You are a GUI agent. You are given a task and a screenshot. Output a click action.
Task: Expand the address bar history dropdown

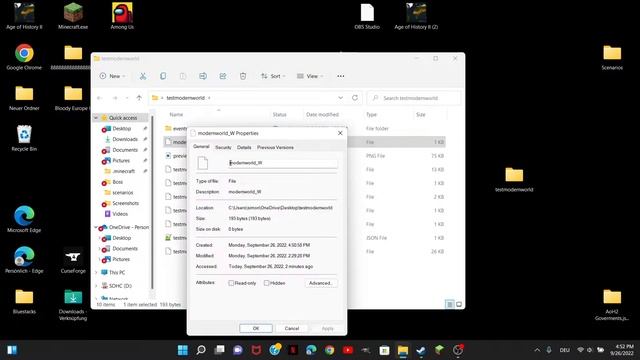point(340,98)
